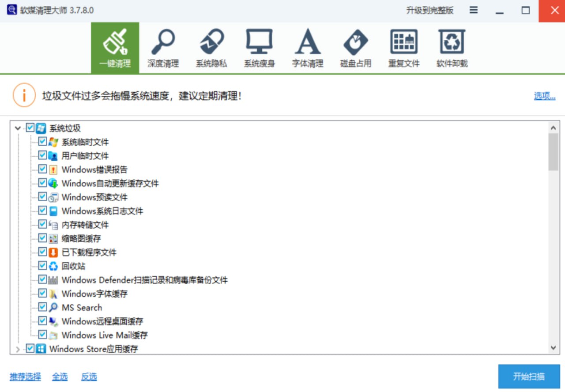The height and width of the screenshot is (392, 565).
Task: Disable the Windows错误报告 checkbox
Action: (42, 169)
